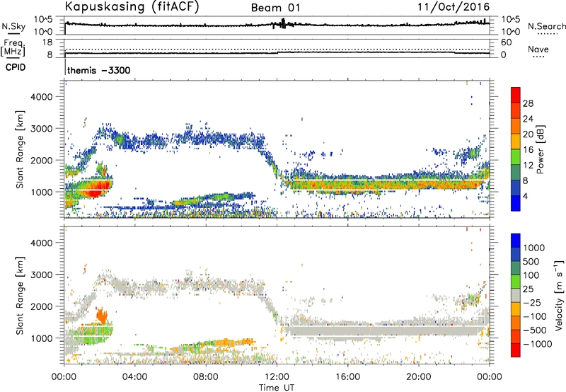The image size is (566, 392).
Task: Click the date 11/Oct/2016
Action: (454, 7)
